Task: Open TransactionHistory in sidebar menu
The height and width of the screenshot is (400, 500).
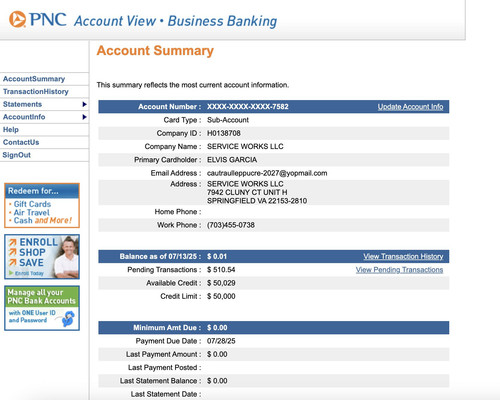Action: pyautogui.click(x=36, y=92)
